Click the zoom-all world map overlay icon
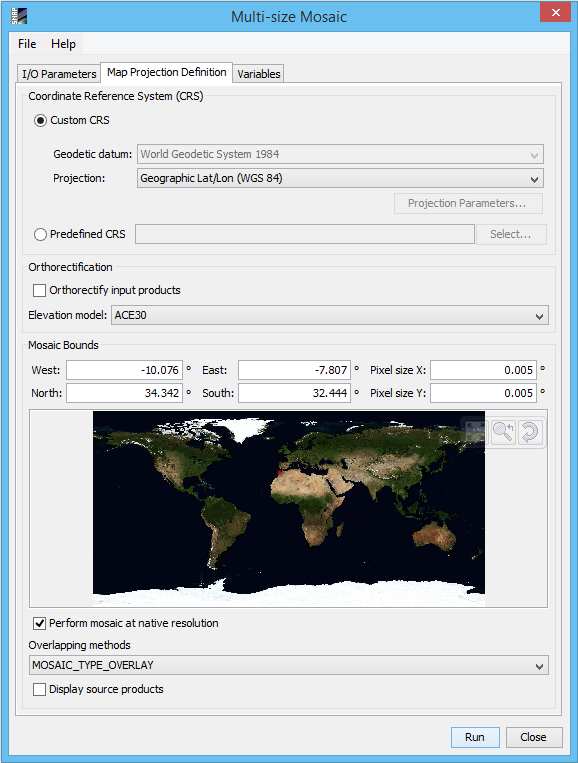The width and height of the screenshot is (578, 763). pyautogui.click(x=475, y=432)
